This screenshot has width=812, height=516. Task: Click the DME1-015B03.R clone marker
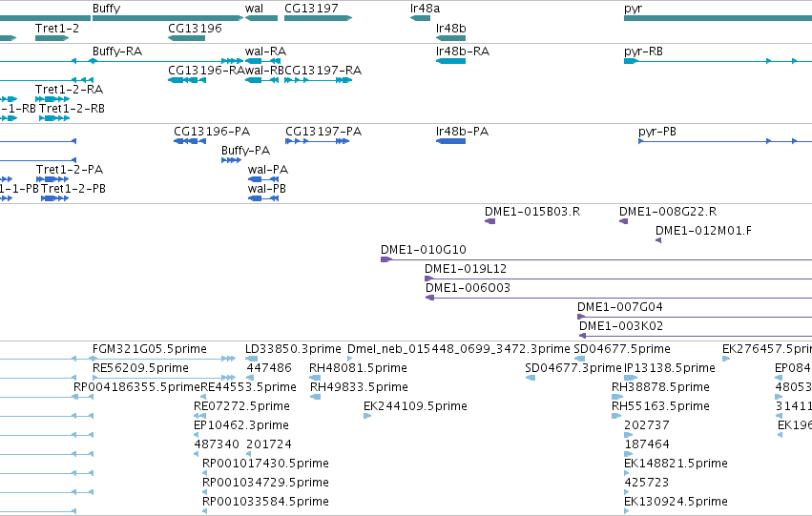(x=489, y=221)
